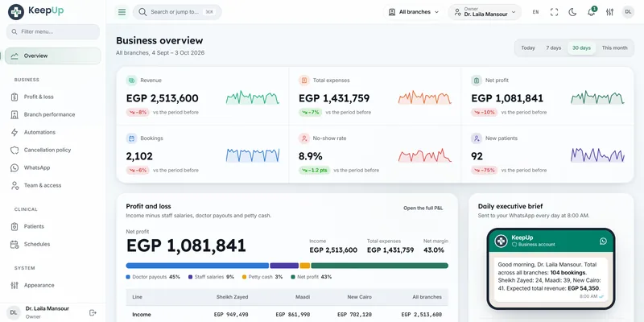Click the WhatsApp icon in brief preview
Viewport: 644px width, 322px height.
click(603, 241)
